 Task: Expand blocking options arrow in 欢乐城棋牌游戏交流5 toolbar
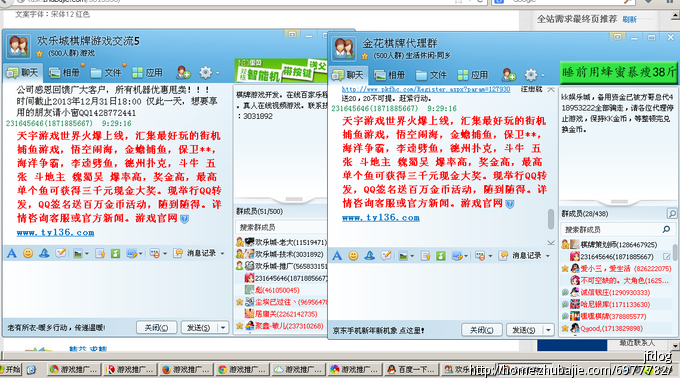coord(165,254)
